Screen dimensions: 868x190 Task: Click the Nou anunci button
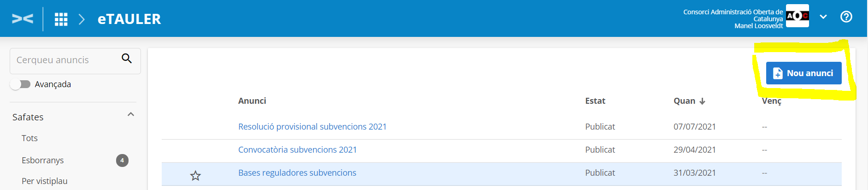tap(803, 73)
